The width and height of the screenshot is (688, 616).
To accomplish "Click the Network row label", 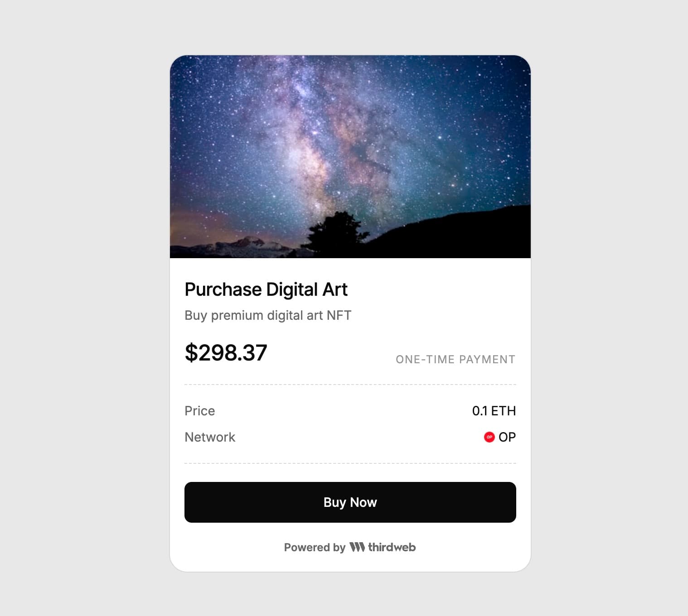I will 210,437.
